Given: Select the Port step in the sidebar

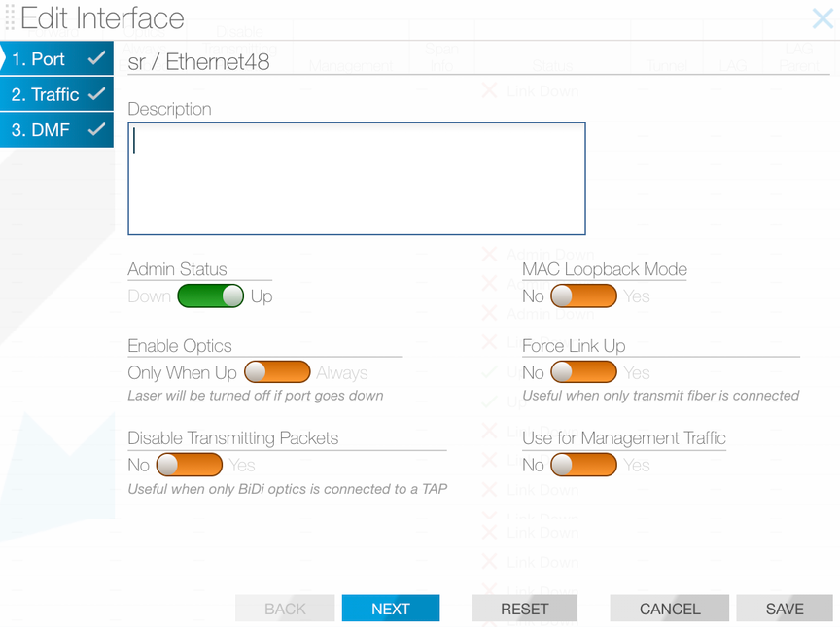Looking at the screenshot, I should (x=44, y=58).
